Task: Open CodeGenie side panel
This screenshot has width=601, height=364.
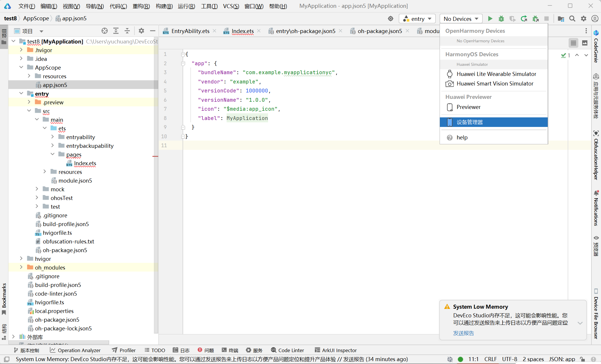Action: (x=596, y=46)
